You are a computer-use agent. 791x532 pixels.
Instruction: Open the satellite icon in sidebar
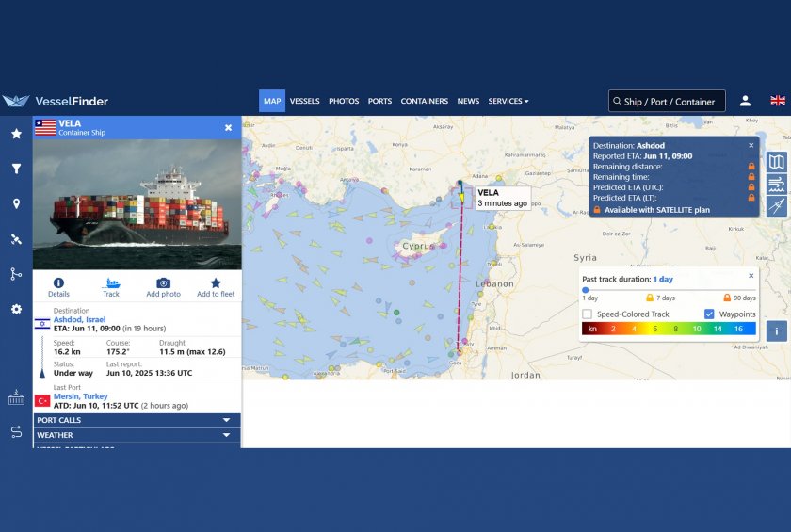pos(17,239)
